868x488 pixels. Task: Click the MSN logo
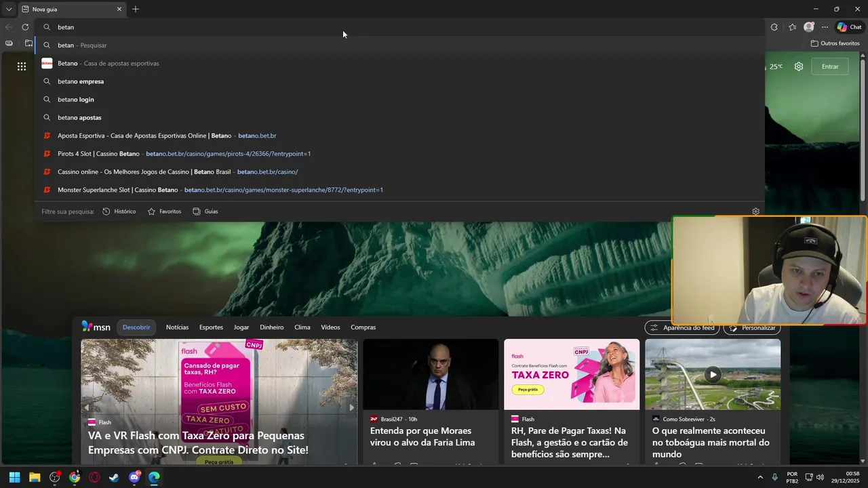click(x=96, y=327)
